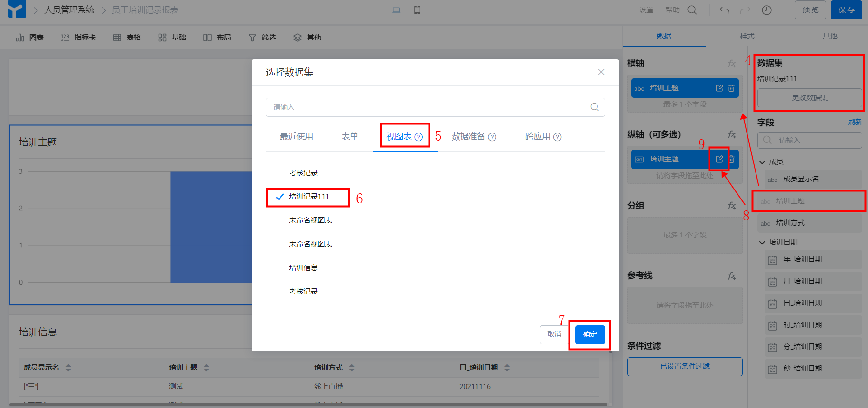868x408 pixels.
Task: Open the fx formula for 参考线
Action: [x=732, y=275]
